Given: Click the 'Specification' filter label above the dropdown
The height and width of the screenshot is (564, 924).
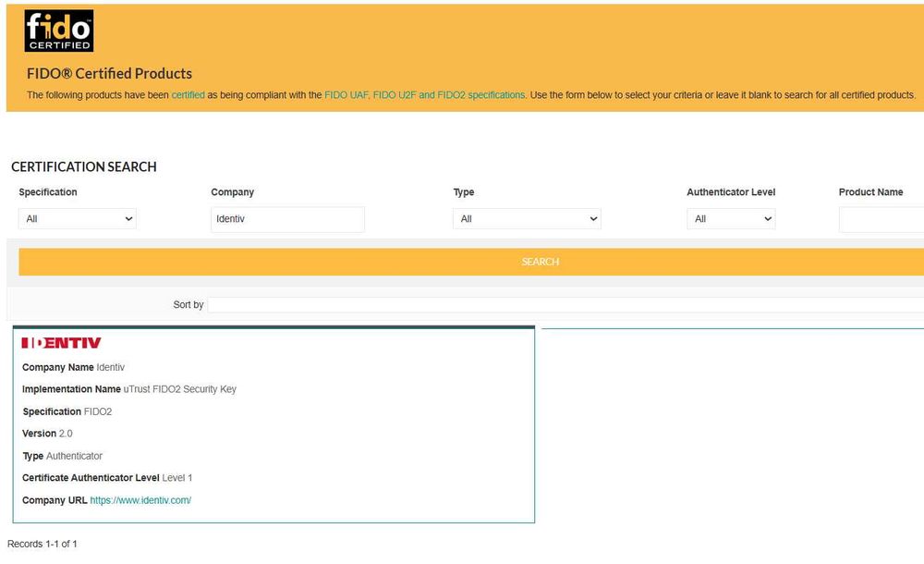Looking at the screenshot, I should (x=48, y=192).
